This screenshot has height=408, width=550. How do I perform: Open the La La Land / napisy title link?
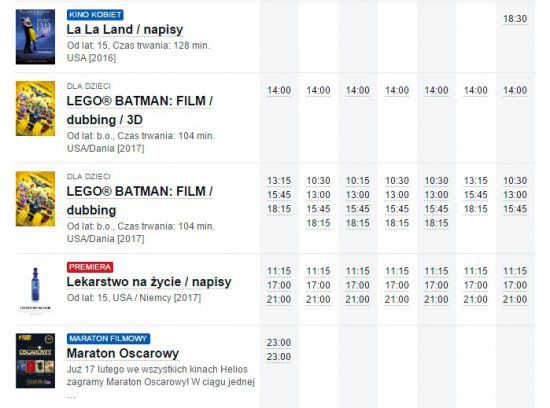point(125,29)
